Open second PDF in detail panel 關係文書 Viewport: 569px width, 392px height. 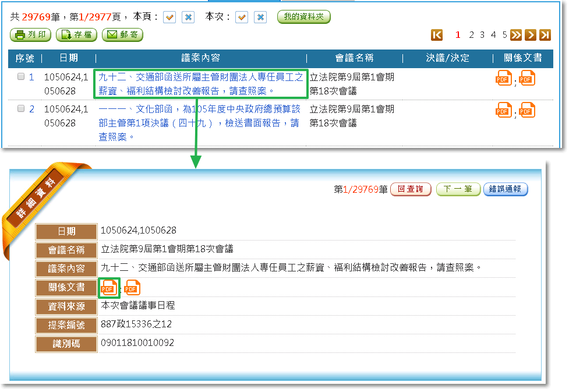pos(132,287)
